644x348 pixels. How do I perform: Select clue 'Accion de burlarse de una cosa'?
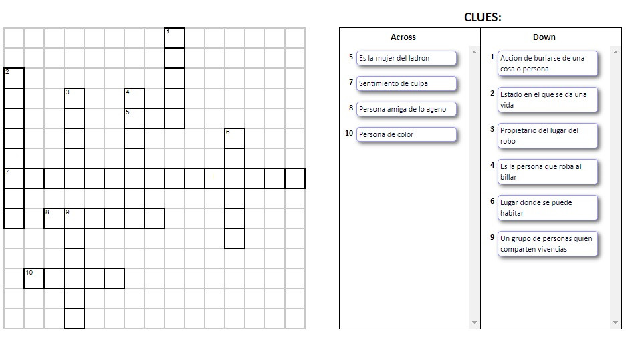click(548, 63)
